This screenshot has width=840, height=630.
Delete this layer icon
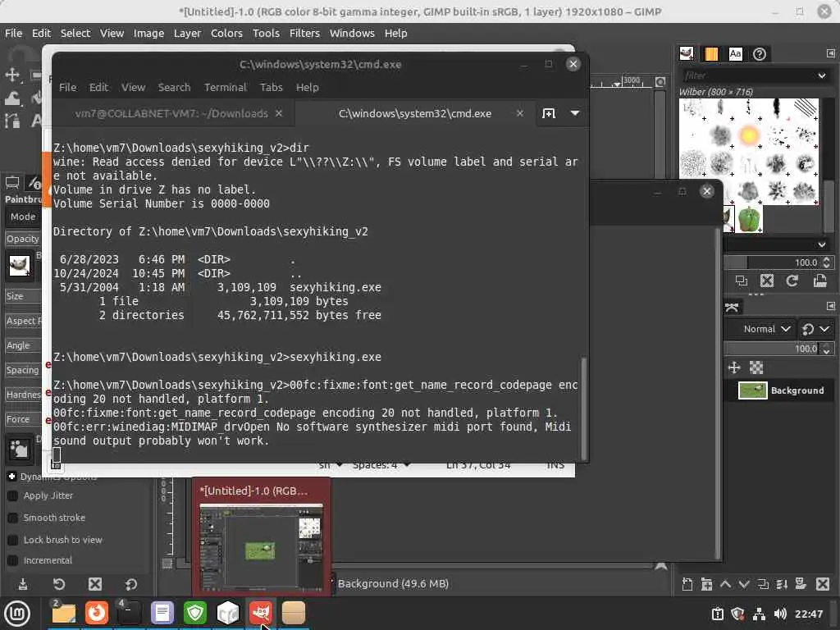tap(823, 584)
